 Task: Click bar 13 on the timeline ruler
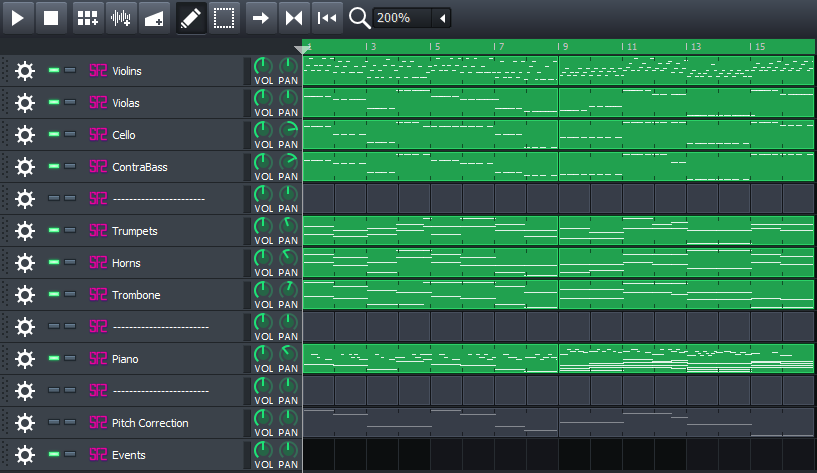(x=694, y=46)
